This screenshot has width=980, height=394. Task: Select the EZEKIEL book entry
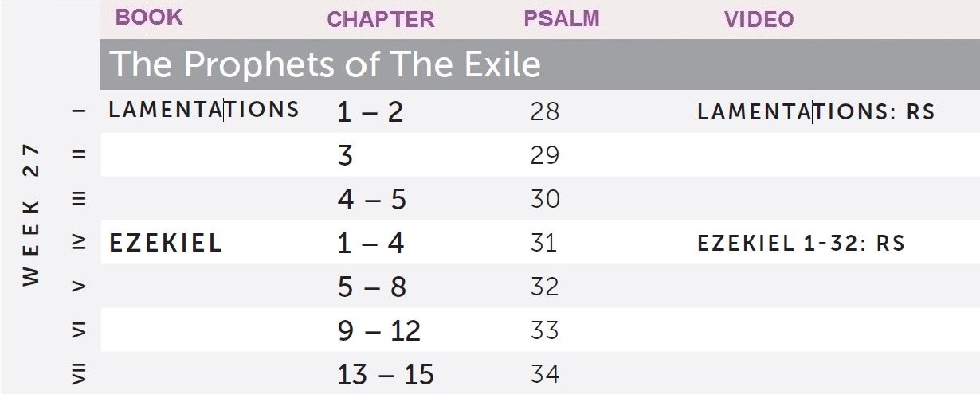[166, 243]
